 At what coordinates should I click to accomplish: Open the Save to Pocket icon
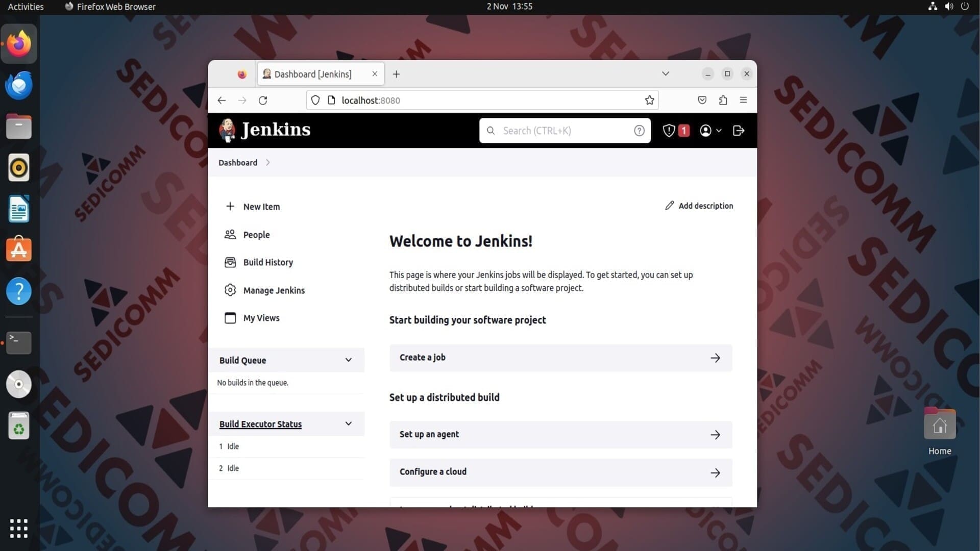702,101
